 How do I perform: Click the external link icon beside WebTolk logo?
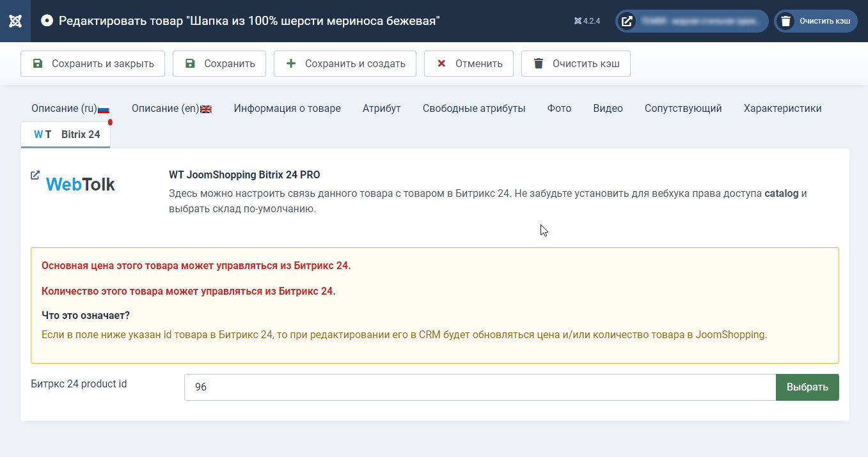pos(35,175)
